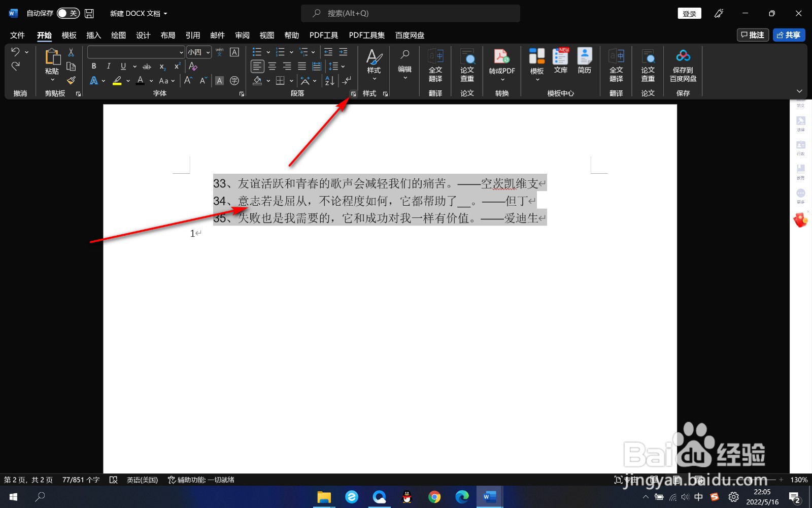
Task: Click the search box 搜索(Alt+Q)
Action: 411,13
